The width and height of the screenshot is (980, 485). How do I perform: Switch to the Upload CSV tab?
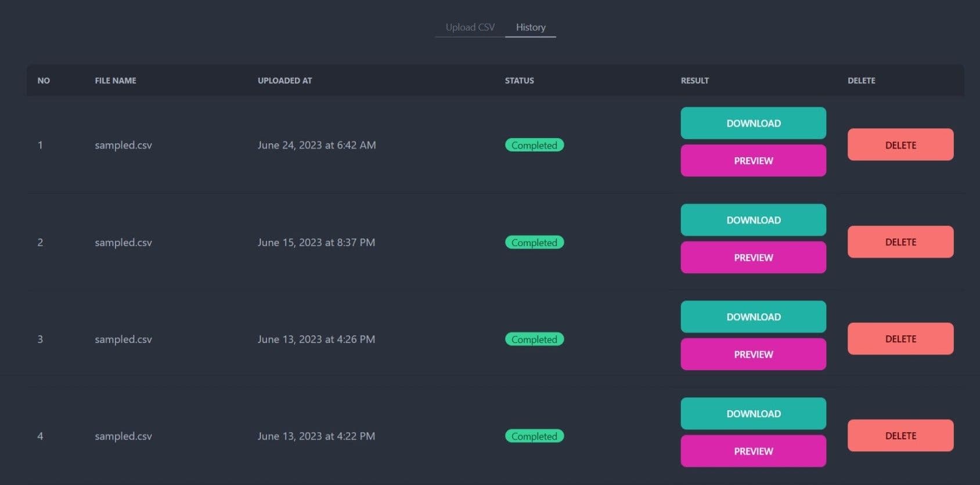point(470,27)
